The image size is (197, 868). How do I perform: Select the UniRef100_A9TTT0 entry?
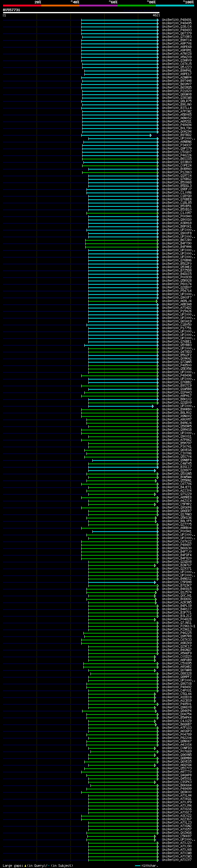pyautogui.click(x=176, y=772)
